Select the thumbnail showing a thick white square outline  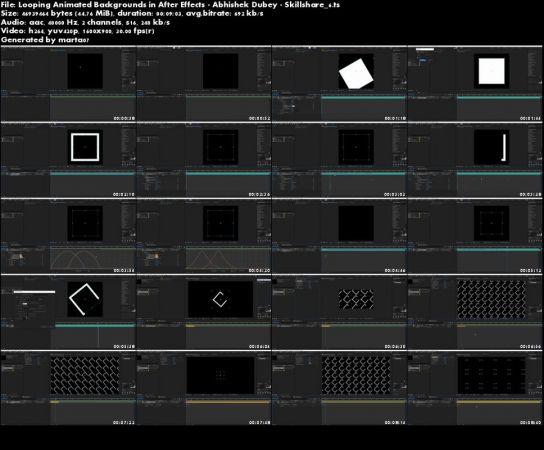(x=68, y=160)
